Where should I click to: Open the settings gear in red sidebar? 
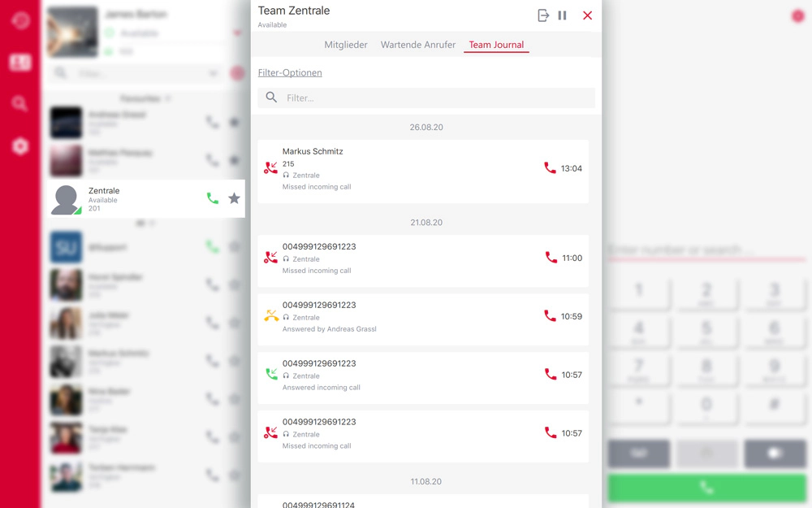[20, 146]
